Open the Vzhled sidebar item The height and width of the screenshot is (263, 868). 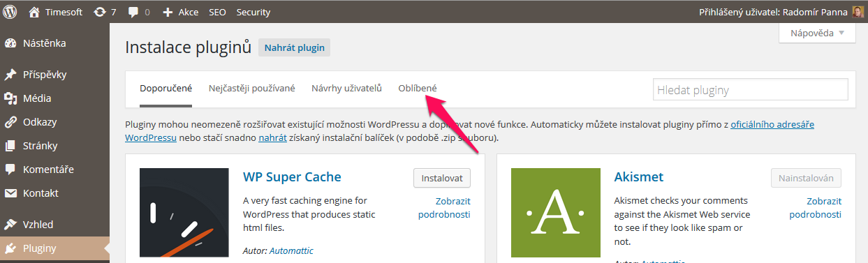tap(54, 225)
